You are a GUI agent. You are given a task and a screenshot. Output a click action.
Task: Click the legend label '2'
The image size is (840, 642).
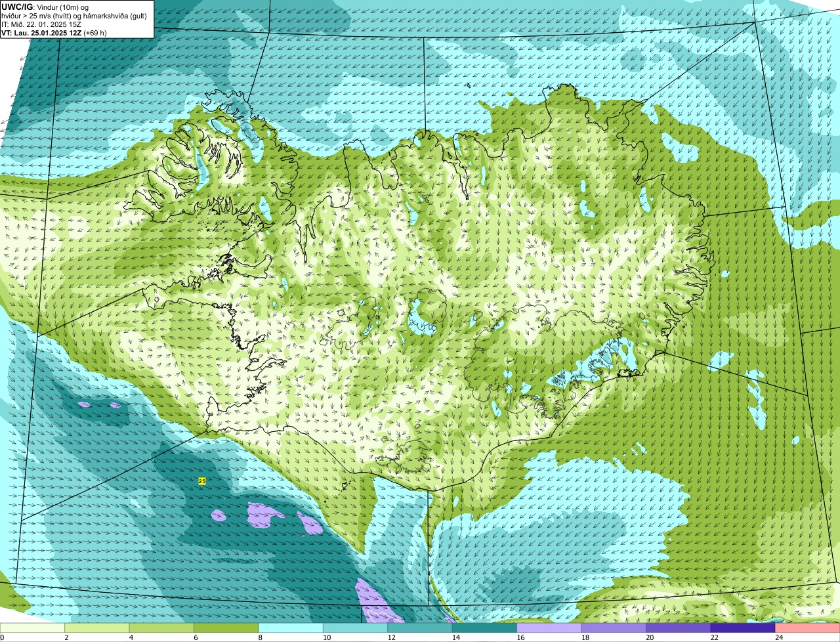coord(66,637)
